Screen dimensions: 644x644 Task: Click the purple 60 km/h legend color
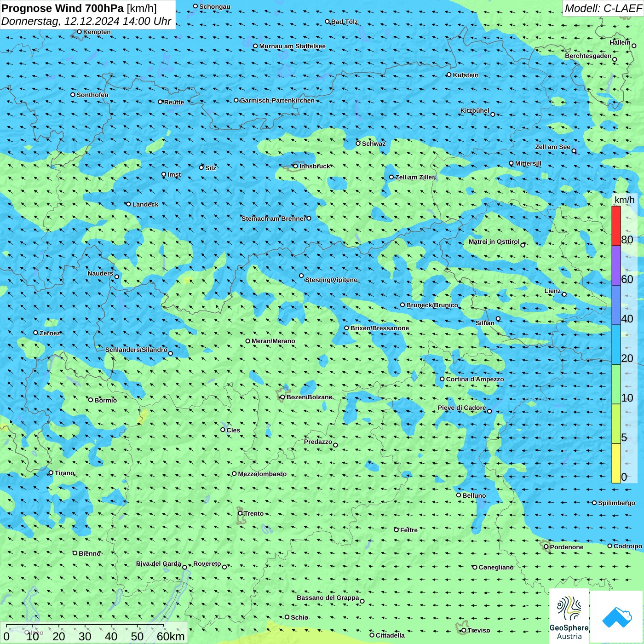[616, 265]
